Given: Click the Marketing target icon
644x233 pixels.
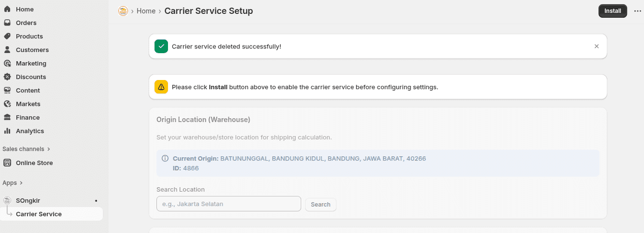Looking at the screenshot, I should click(7, 63).
